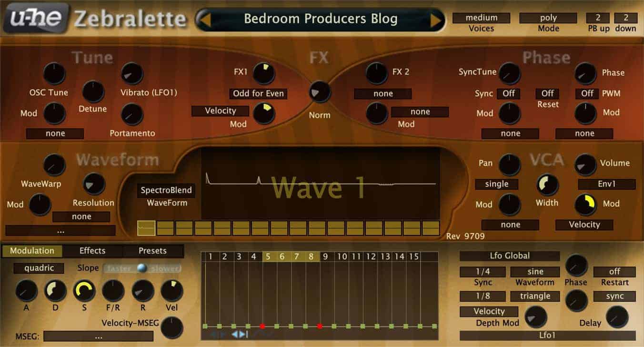Click the Detune knob
The image size is (644, 347).
[93, 91]
